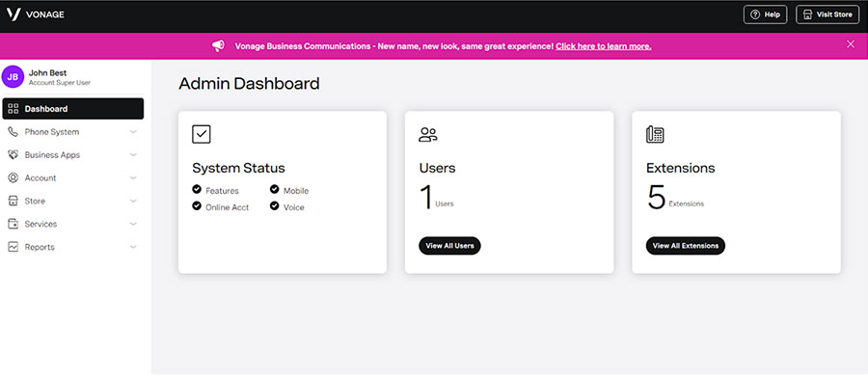The height and width of the screenshot is (379, 868).
Task: Click the user count number 1
Action: coord(425,198)
